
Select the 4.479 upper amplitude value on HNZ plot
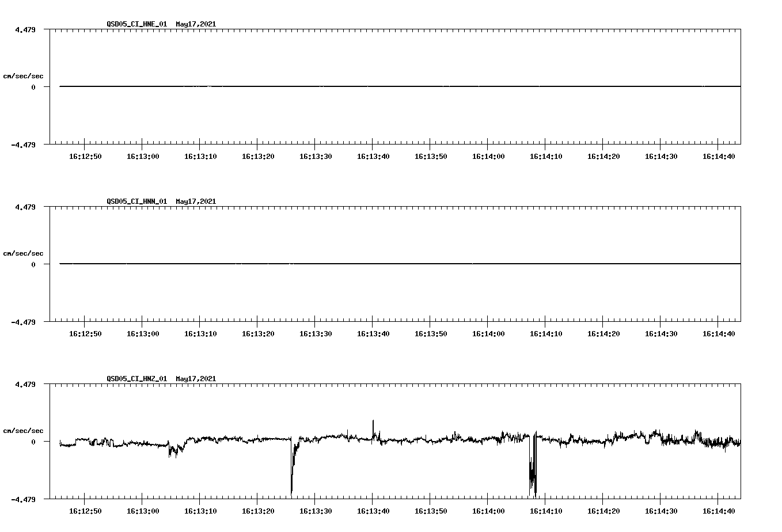click(26, 383)
